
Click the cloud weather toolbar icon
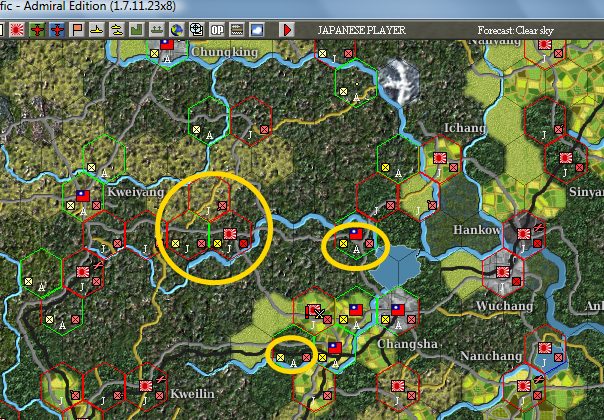(257, 30)
